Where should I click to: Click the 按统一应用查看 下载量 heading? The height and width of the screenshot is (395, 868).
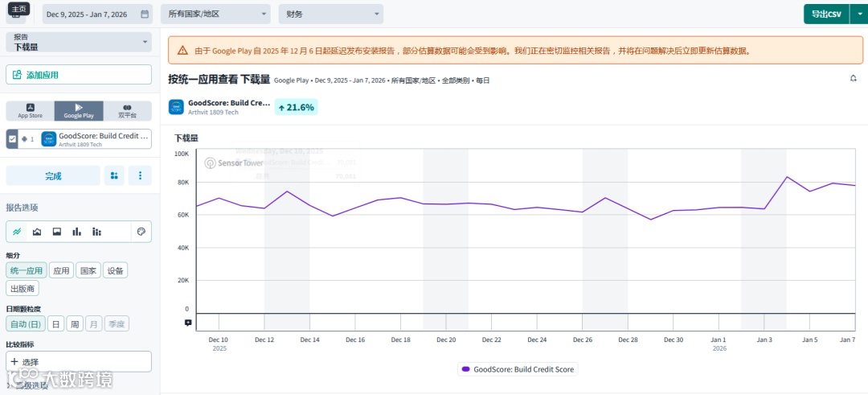tap(219, 79)
